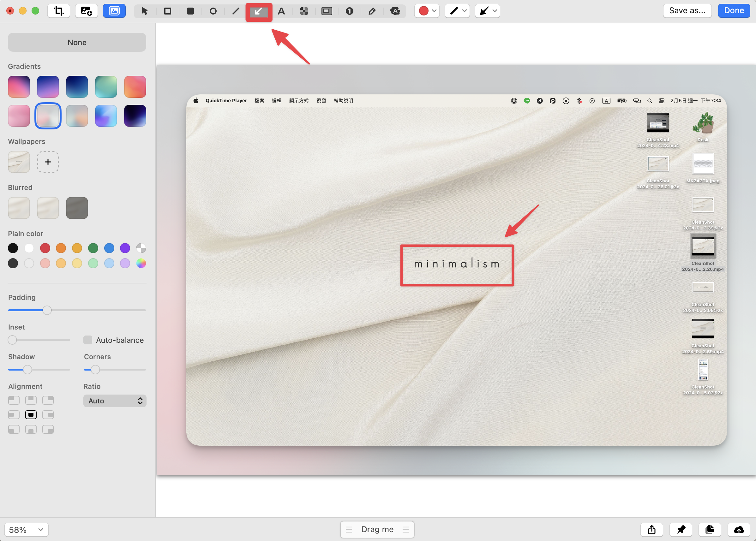Image resolution: width=756 pixels, height=541 pixels.
Task: Open the 顯示方式 menu in screenshot
Action: point(299,101)
